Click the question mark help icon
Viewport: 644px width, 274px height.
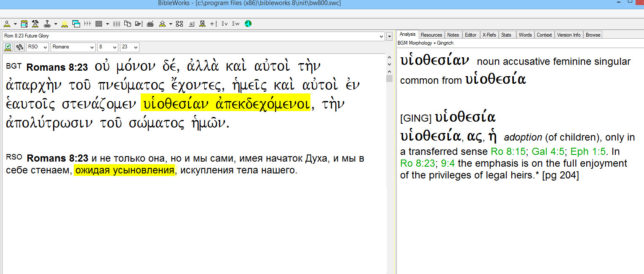(x=47, y=24)
